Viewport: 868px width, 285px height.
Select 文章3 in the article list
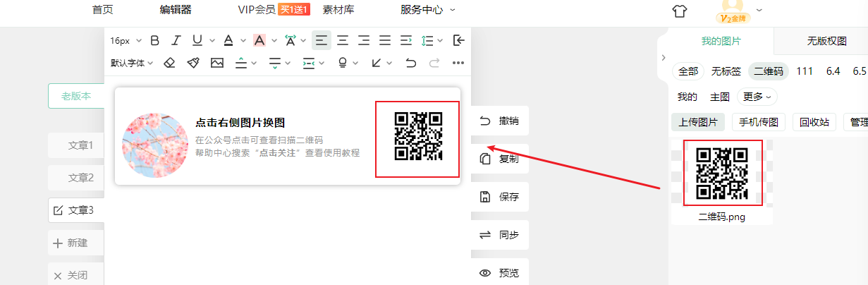[x=76, y=210]
